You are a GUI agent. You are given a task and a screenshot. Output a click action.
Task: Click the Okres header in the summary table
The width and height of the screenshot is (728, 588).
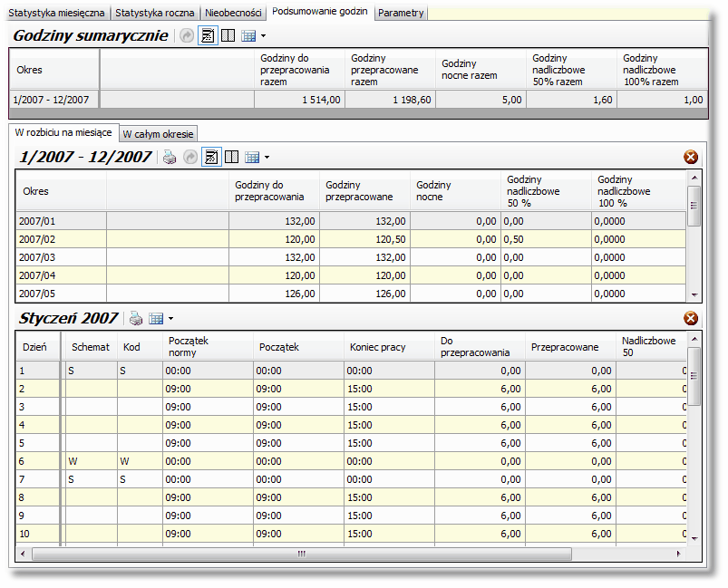(x=54, y=70)
